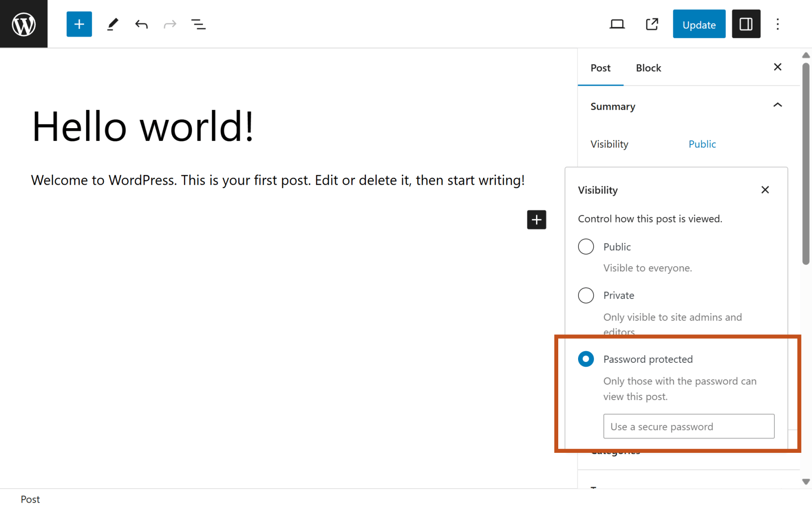This screenshot has width=812, height=508.
Task: Click the Redo arrow
Action: [170, 24]
